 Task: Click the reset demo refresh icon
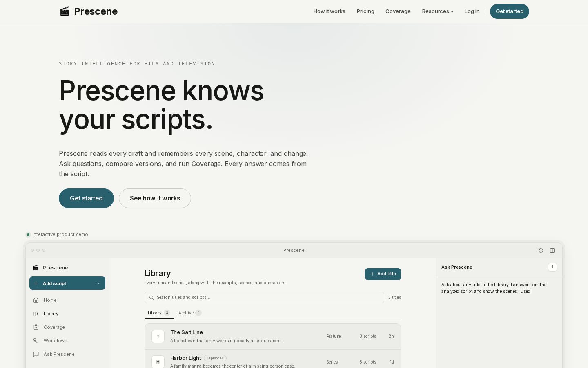(541, 250)
